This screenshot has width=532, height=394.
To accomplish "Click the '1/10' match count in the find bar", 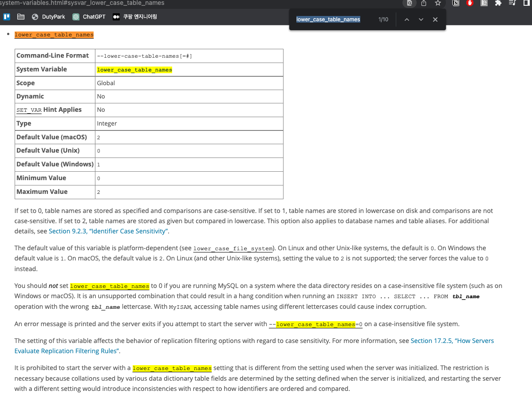I will tap(383, 20).
